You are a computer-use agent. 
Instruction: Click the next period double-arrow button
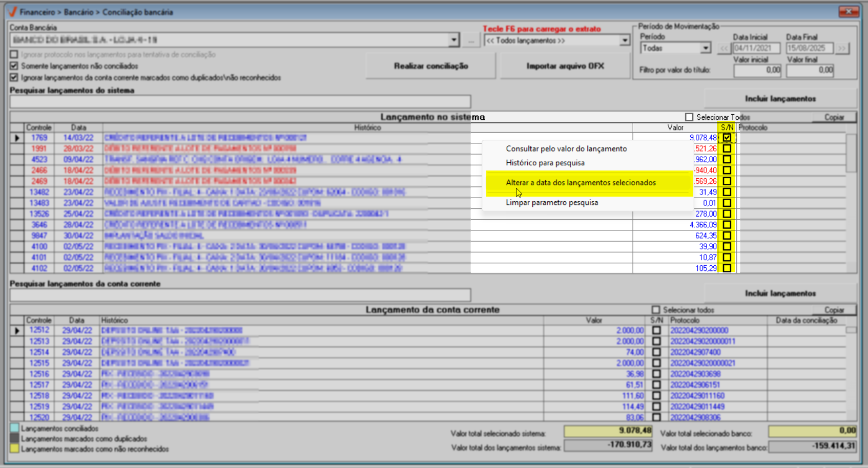click(841, 48)
